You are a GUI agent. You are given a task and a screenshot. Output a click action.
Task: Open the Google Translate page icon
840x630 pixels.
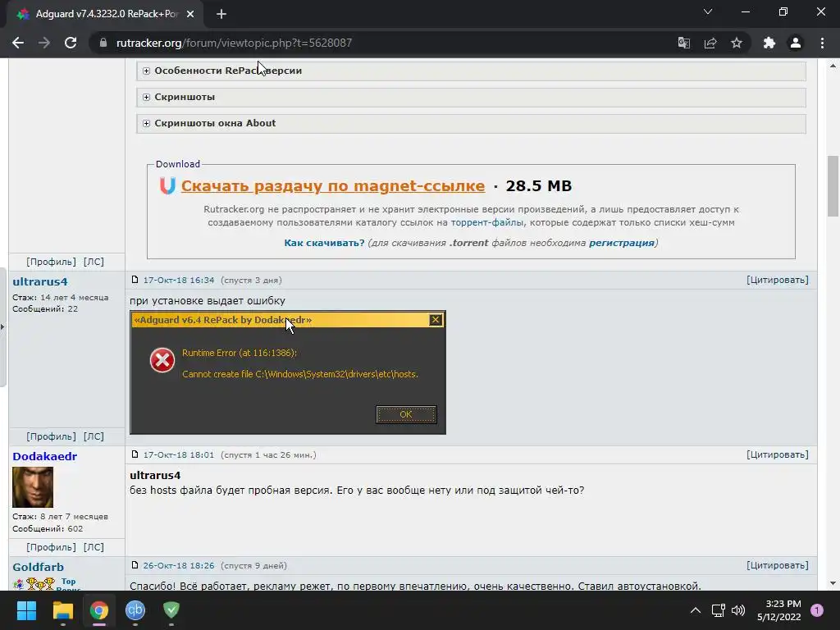(x=683, y=43)
